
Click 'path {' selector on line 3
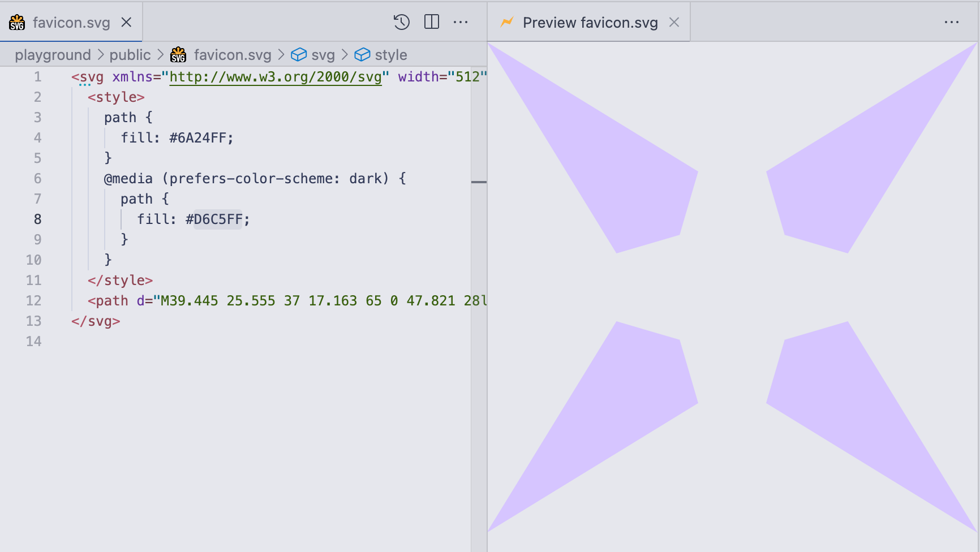click(x=128, y=118)
